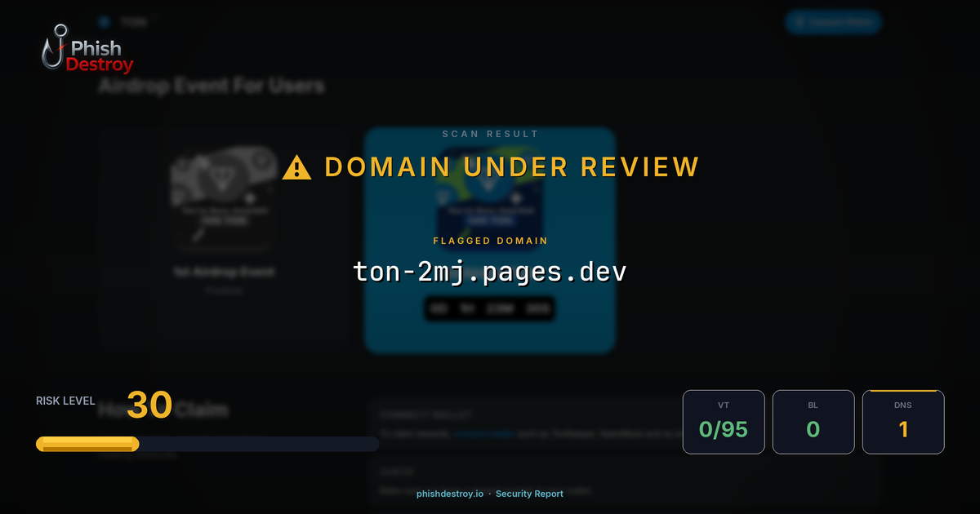Toggle the SCAN RESULT panel visibility
980x514 pixels.
488,133
